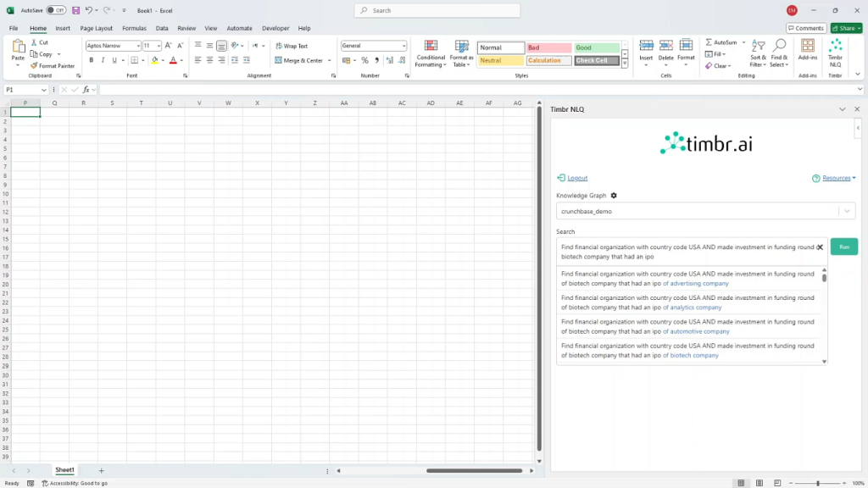Open Sort & Filter options
The width and height of the screenshot is (868, 488).
pos(759,53)
